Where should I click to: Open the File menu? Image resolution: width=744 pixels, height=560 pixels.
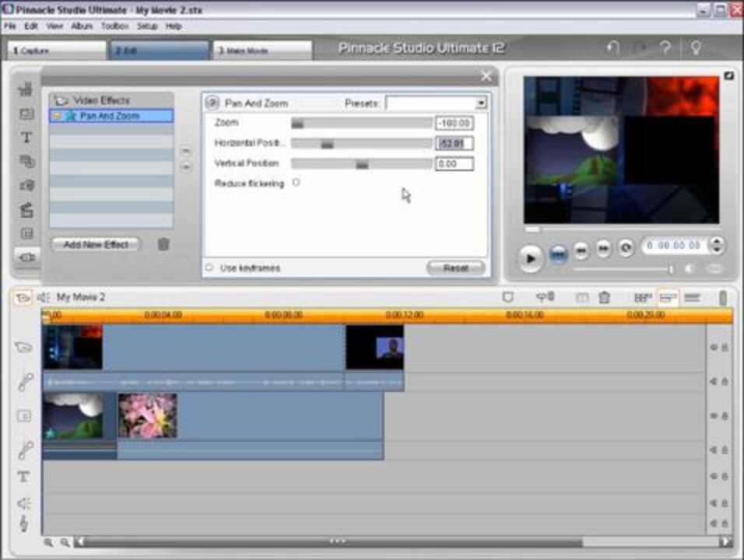tap(10, 26)
